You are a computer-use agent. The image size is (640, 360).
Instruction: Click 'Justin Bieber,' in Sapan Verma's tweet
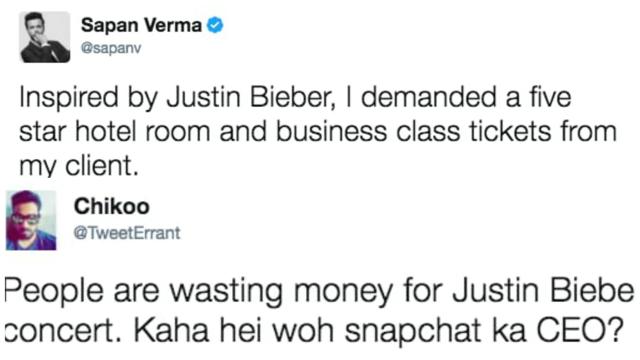tap(251, 98)
